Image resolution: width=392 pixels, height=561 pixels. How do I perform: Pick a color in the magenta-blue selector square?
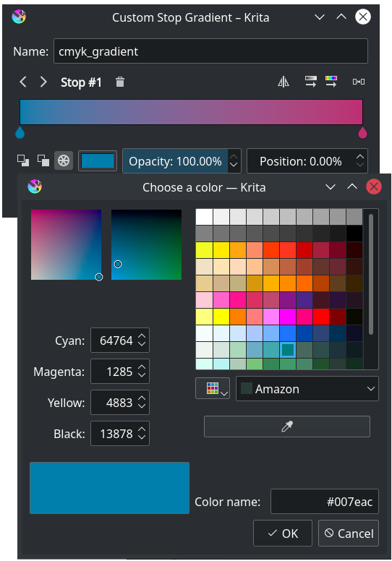67,245
